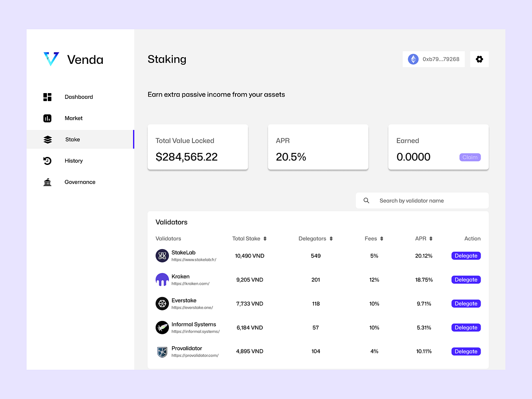Open Governance via the bank icon
This screenshot has width=532, height=399.
click(47, 182)
